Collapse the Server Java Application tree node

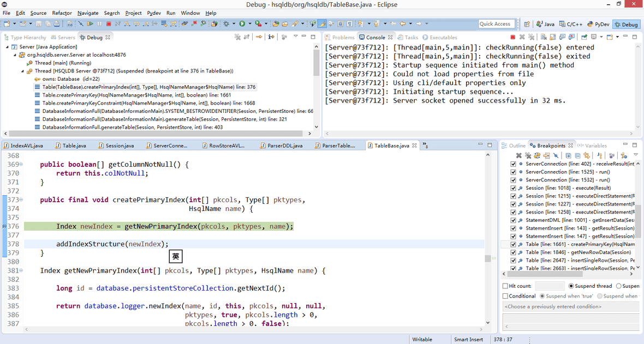tap(8, 47)
